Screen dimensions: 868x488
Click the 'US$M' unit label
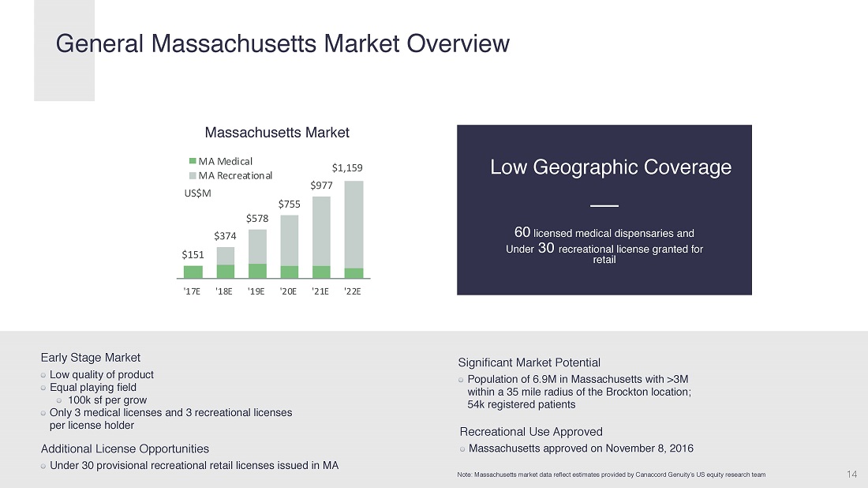pyautogui.click(x=197, y=193)
